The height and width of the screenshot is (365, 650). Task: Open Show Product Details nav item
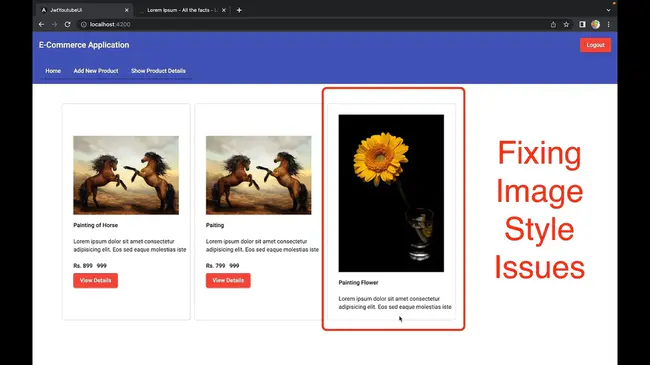(x=158, y=71)
